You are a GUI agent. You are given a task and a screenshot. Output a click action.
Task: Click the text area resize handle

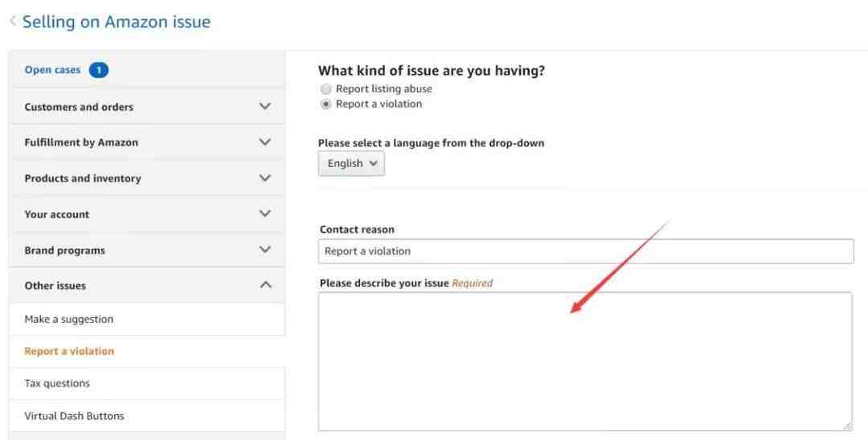(x=848, y=425)
